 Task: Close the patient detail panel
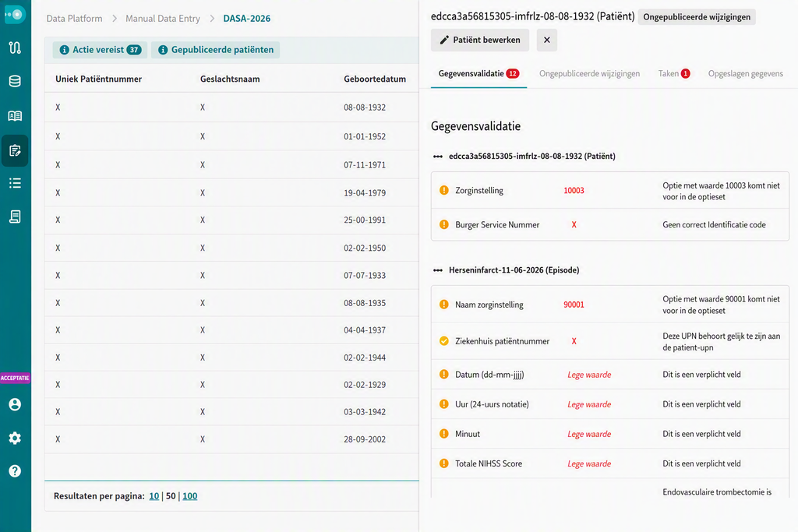click(x=546, y=40)
